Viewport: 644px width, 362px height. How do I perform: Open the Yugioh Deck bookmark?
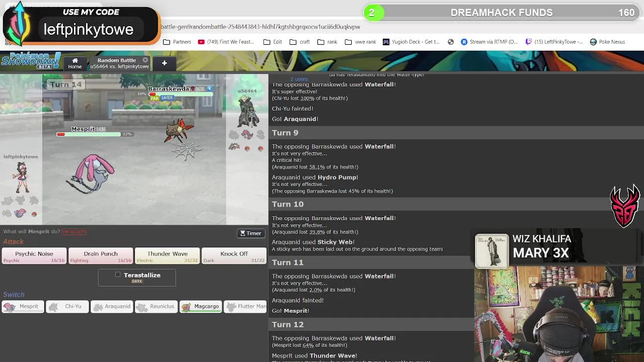click(411, 42)
